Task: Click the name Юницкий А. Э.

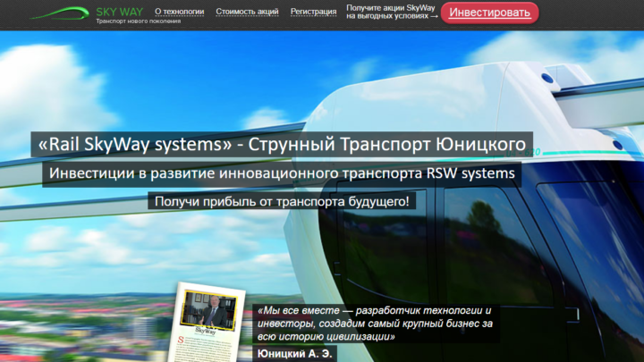Action: 295,353
